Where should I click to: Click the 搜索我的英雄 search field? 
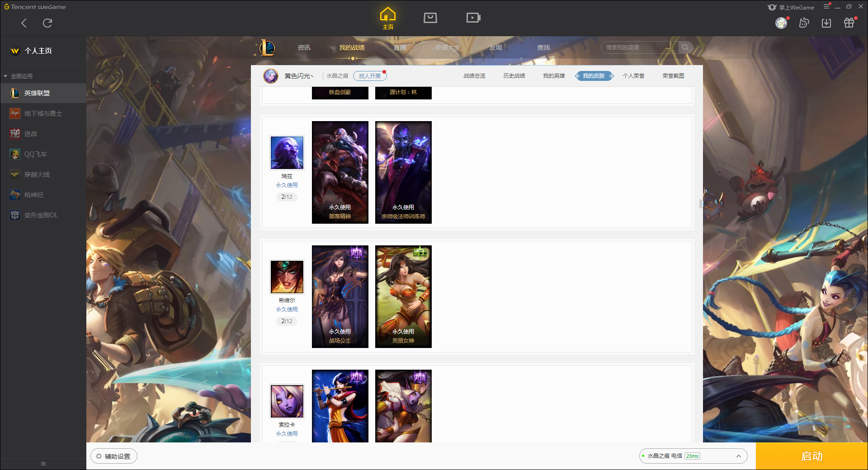(640, 47)
